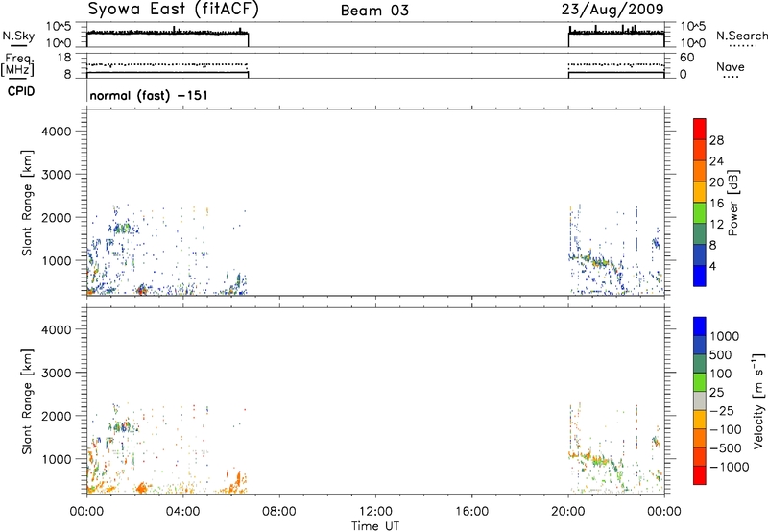Click the "N.Sky" legend label
The height and width of the screenshot is (532, 768).
click(18, 36)
